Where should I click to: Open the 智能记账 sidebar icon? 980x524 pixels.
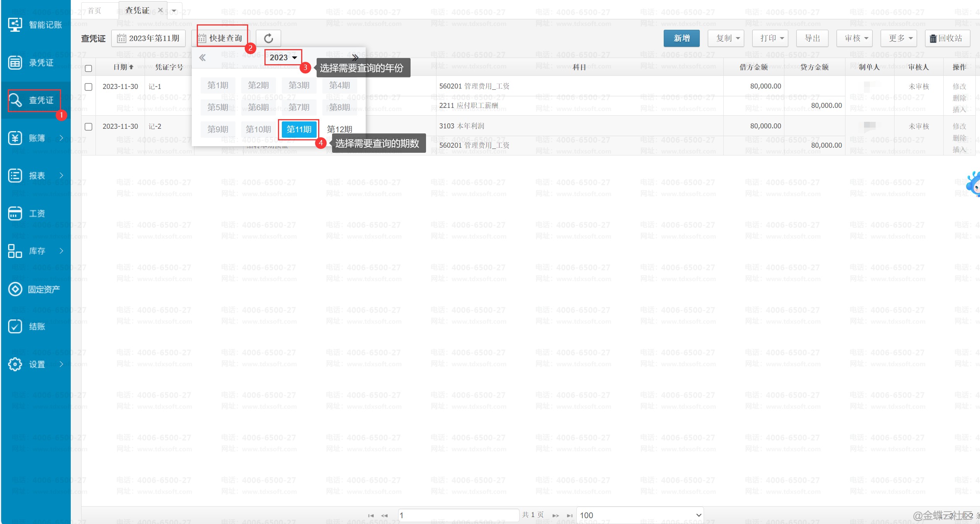15,25
